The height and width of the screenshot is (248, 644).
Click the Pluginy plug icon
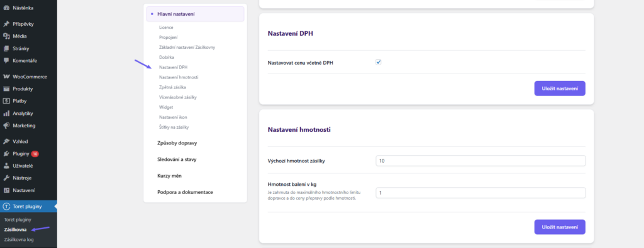6,154
